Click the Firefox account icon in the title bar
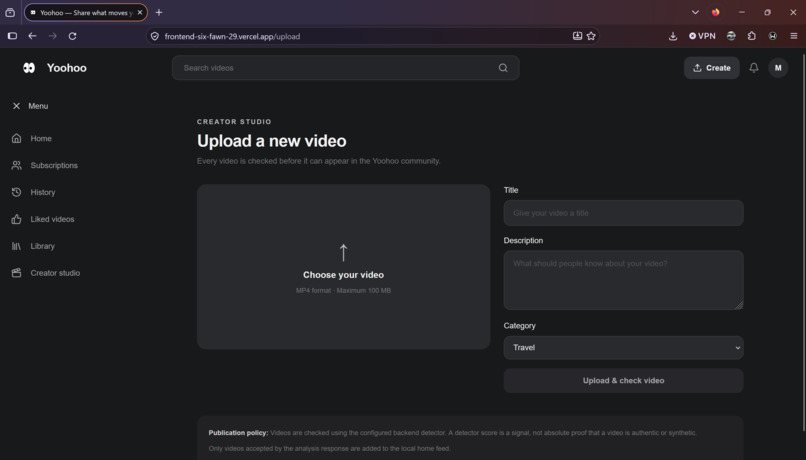Image resolution: width=806 pixels, height=460 pixels. pos(716,12)
